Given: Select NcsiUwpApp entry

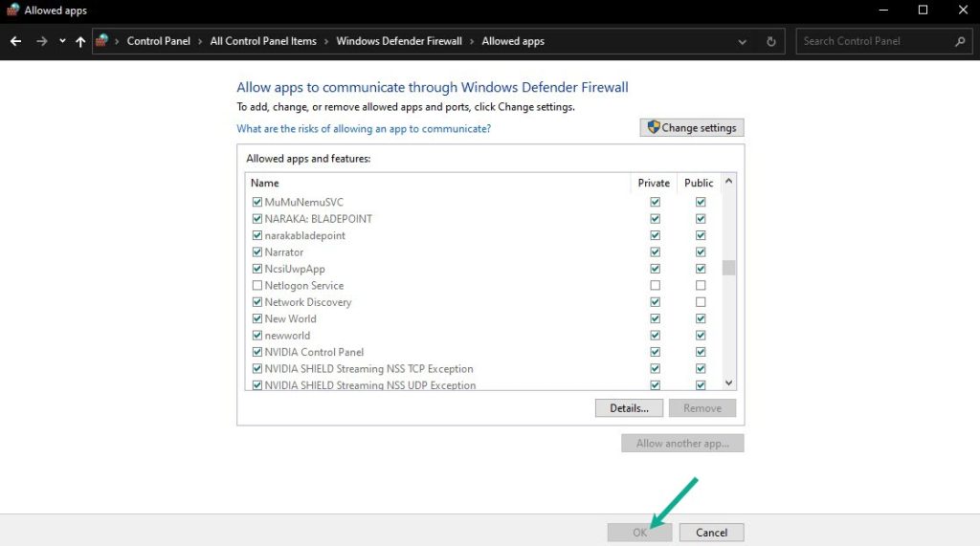Looking at the screenshot, I should point(295,270).
